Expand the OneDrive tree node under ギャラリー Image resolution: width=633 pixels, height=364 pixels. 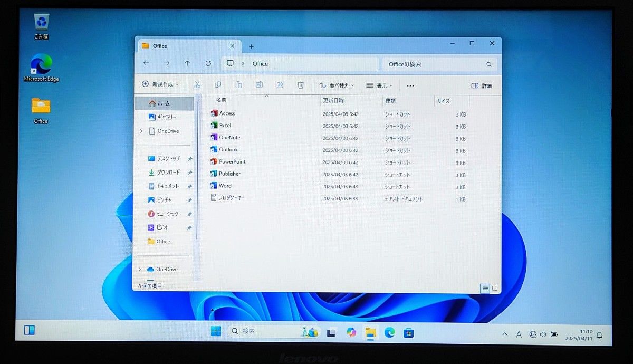(141, 131)
